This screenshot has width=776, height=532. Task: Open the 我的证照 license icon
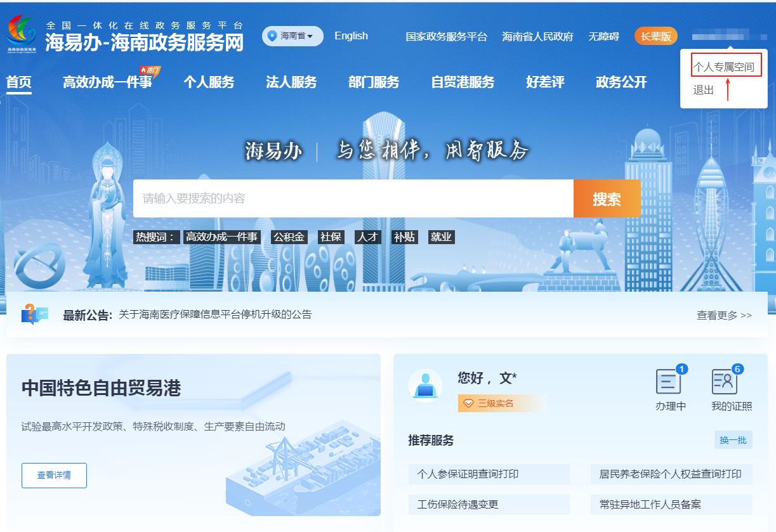(725, 381)
